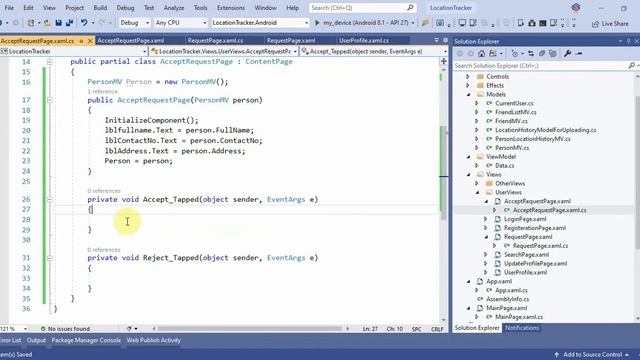
Task: Click the Show All Files icon in Solution Explorer
Action: point(553,53)
